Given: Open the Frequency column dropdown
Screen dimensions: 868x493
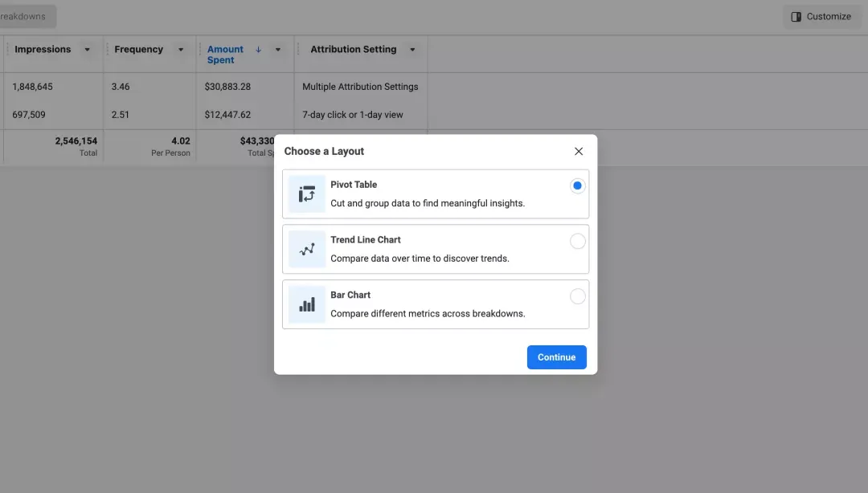Looking at the screenshot, I should 181,50.
